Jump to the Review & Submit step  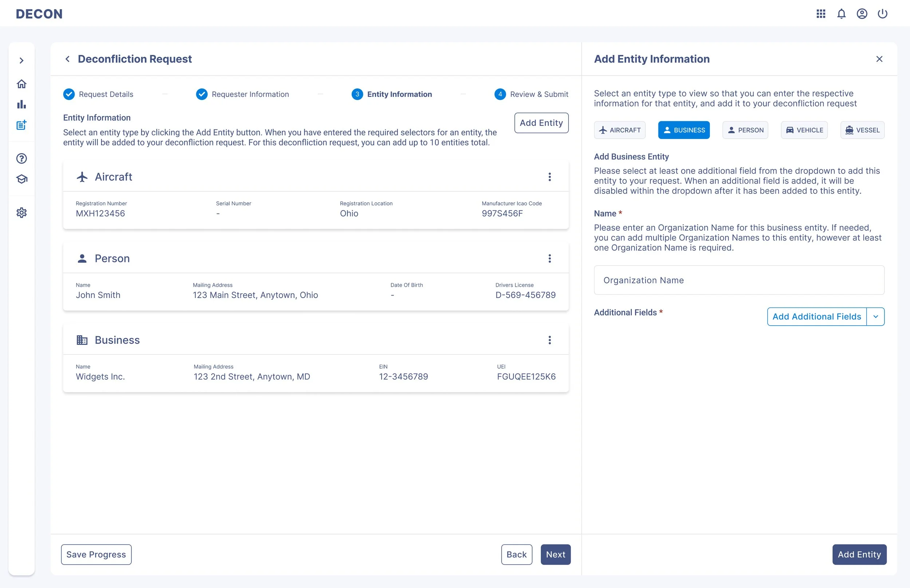(x=531, y=94)
